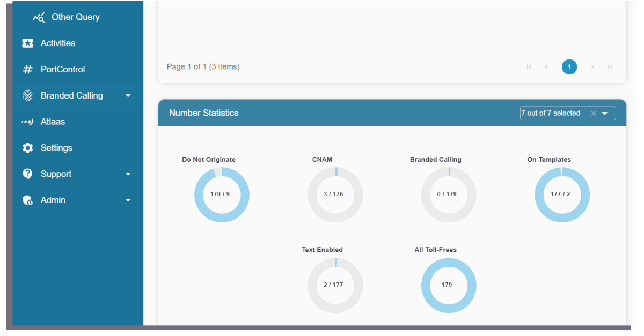
Task: Select the Atlaas icon in sidebar
Action: [27, 122]
